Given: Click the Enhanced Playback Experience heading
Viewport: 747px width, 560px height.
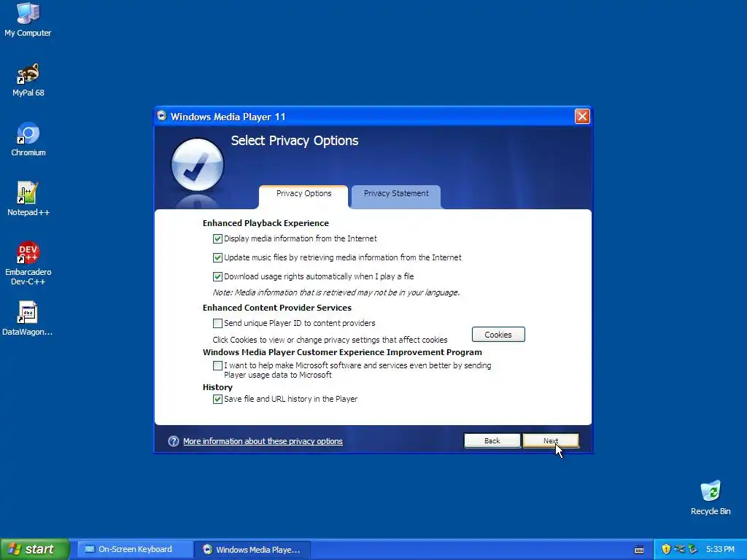Looking at the screenshot, I should coord(266,223).
